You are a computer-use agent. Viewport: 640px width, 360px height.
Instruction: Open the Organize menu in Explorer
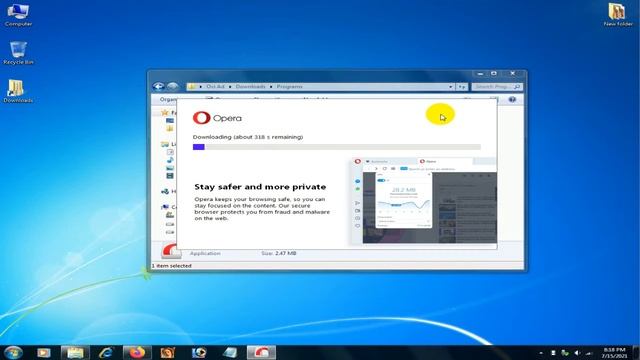(168, 99)
